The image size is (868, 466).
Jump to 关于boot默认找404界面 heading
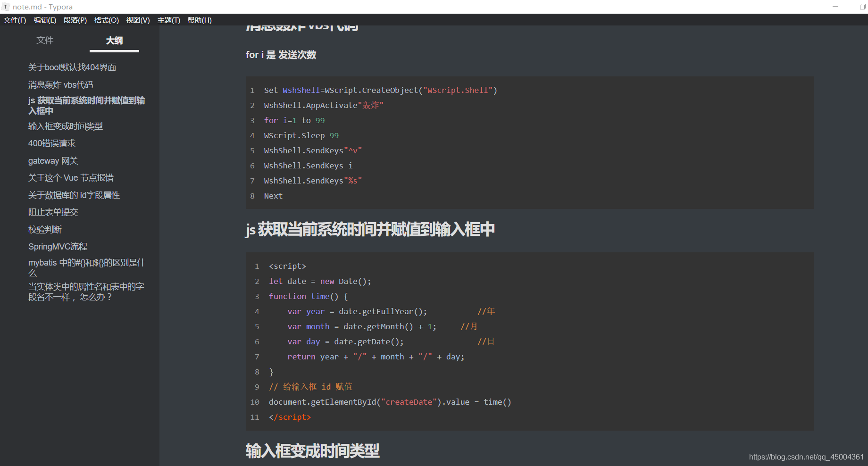pyautogui.click(x=72, y=67)
